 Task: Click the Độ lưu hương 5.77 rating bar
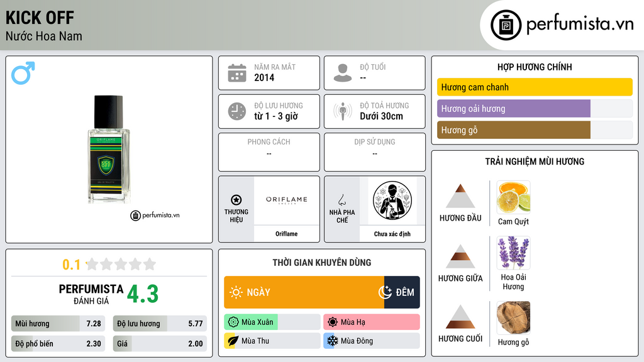coord(160,324)
